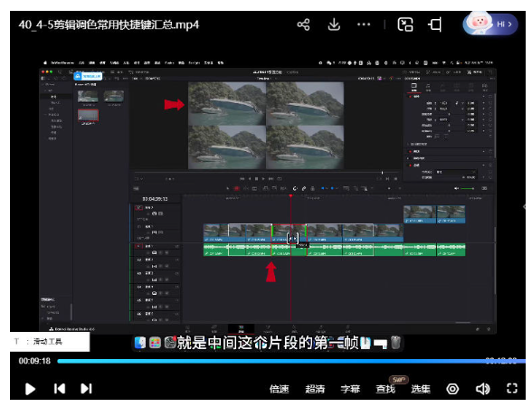Open the 超清 quality selector

(x=315, y=389)
